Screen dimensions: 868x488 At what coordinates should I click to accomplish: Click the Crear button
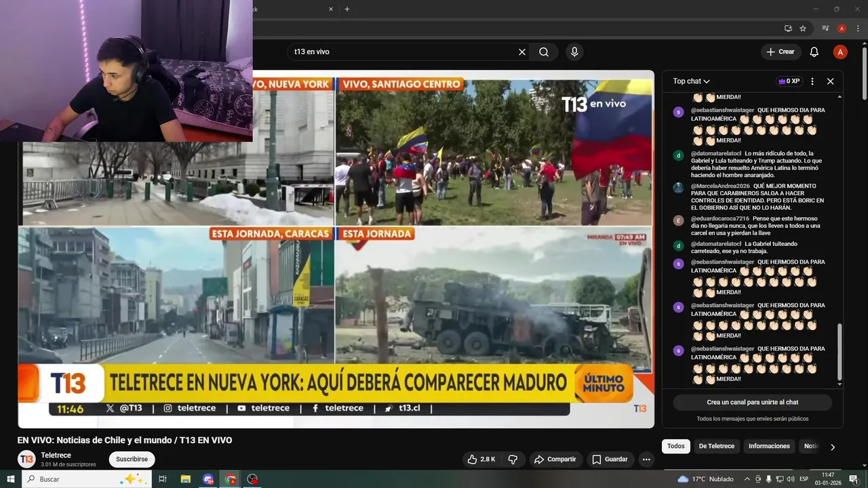tap(781, 52)
